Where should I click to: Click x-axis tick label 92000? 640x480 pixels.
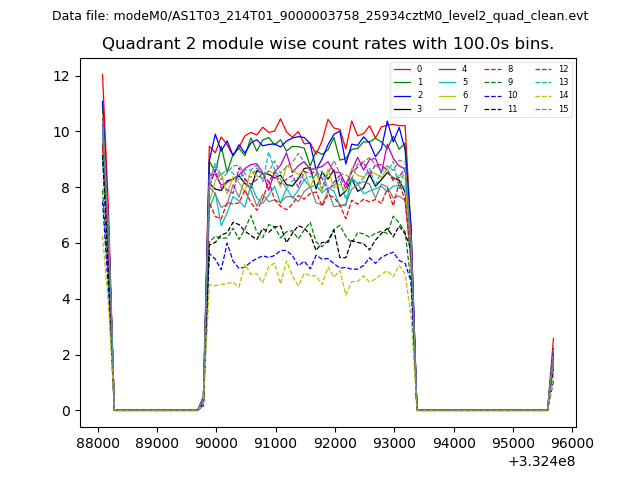click(x=334, y=443)
